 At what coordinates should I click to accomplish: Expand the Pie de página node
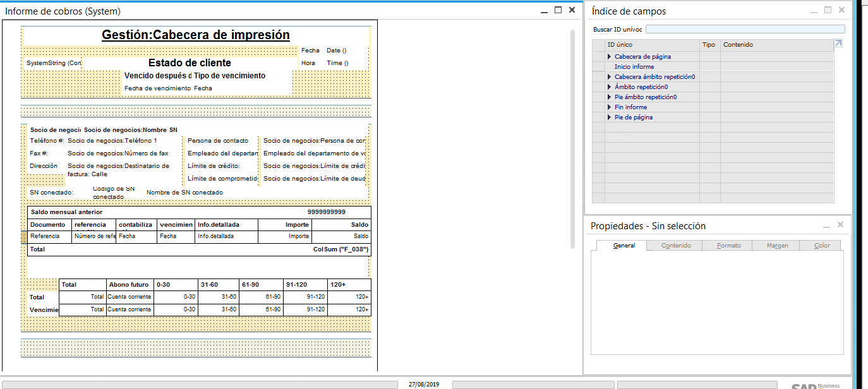(610, 117)
